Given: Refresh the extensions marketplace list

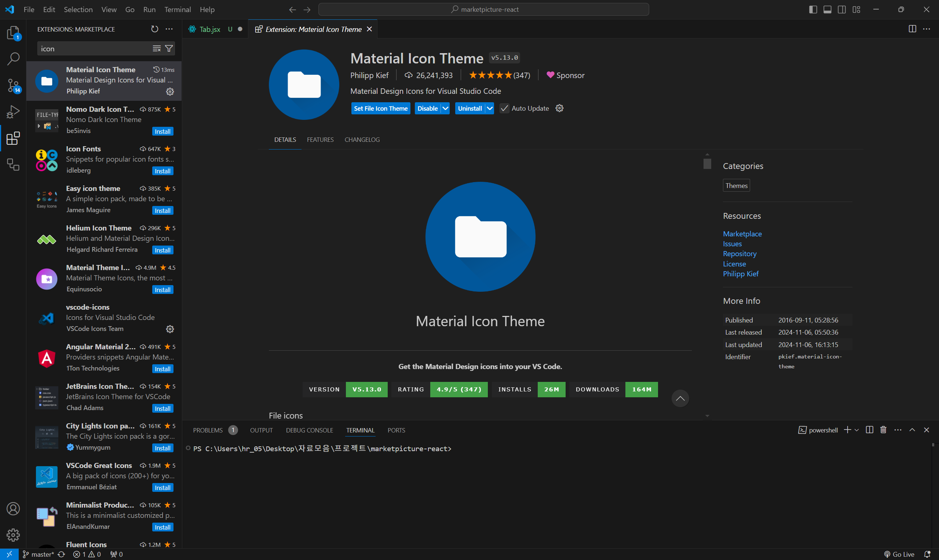Looking at the screenshot, I should click(x=154, y=29).
